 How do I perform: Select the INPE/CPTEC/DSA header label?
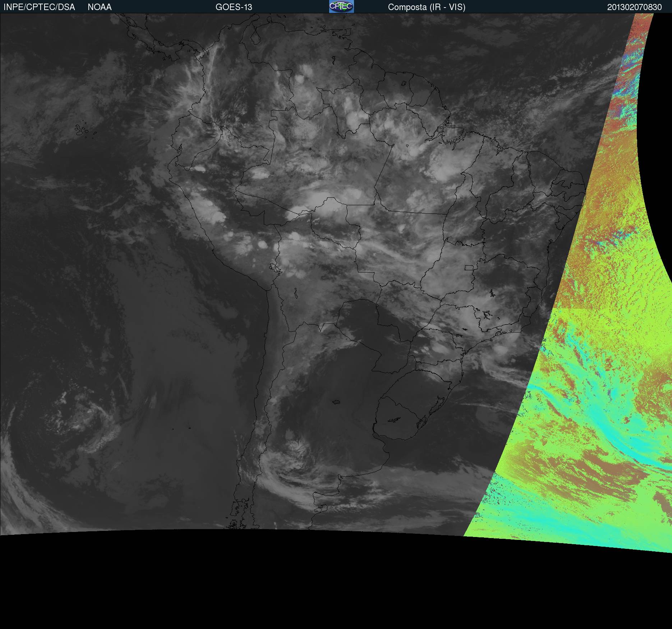point(39,7)
